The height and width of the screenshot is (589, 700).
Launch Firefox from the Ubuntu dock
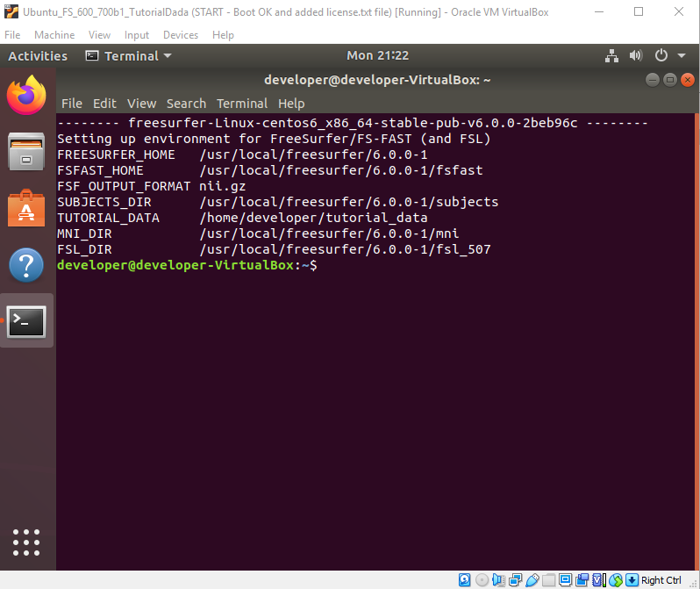(x=26, y=95)
